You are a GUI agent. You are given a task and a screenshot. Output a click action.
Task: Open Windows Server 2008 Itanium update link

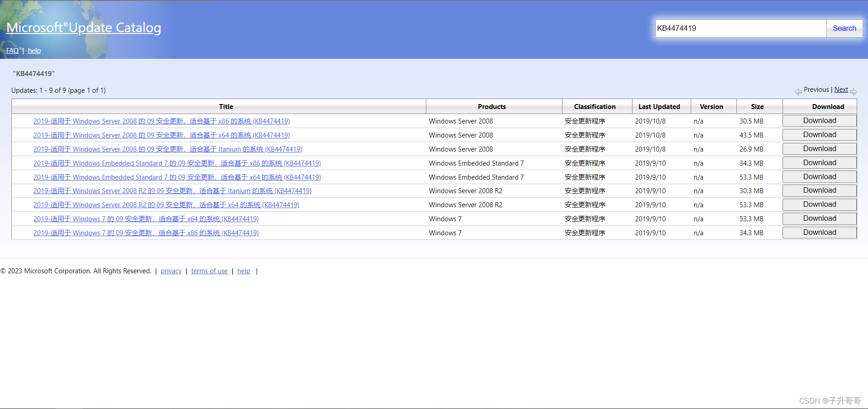click(168, 149)
